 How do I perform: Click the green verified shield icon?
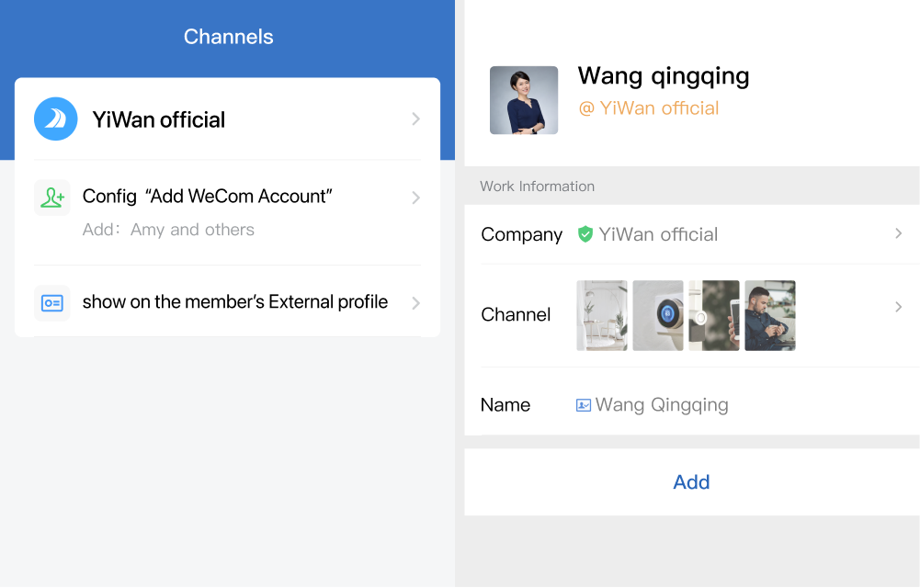(585, 234)
